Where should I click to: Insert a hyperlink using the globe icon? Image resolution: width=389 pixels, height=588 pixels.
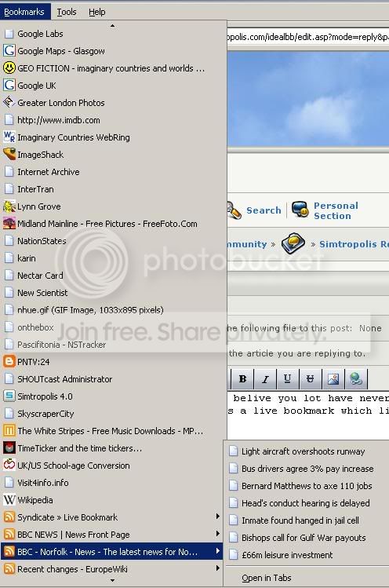(355, 379)
